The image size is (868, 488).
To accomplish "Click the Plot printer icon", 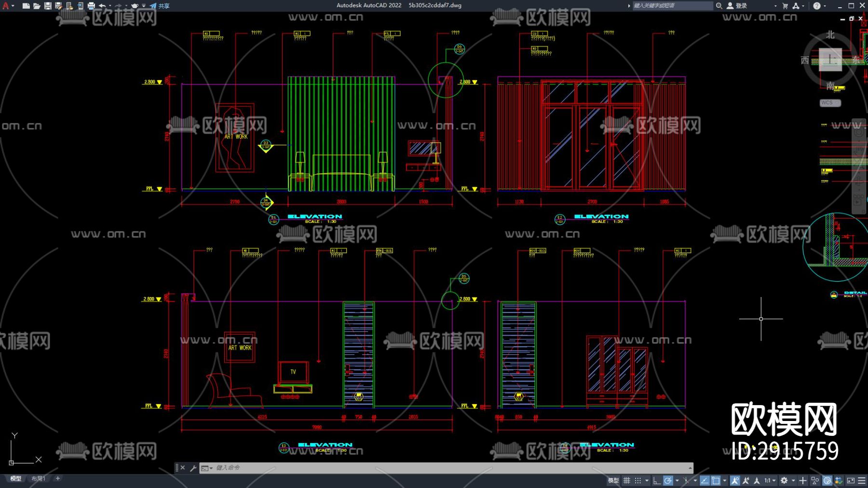I will 91,6.
